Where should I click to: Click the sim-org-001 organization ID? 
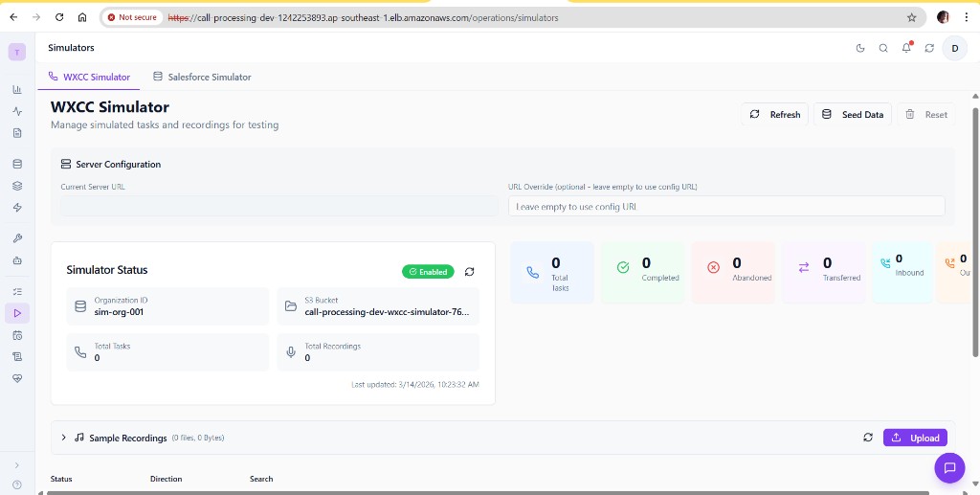pos(119,312)
